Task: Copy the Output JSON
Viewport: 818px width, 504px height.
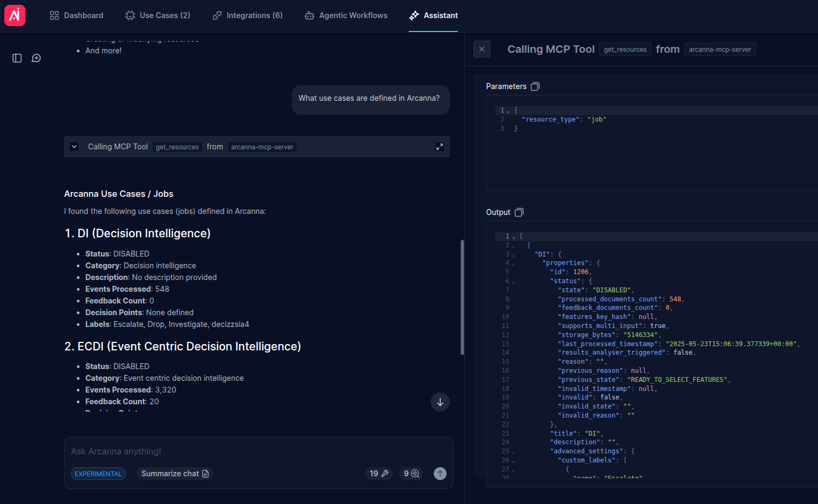Action: (519, 212)
